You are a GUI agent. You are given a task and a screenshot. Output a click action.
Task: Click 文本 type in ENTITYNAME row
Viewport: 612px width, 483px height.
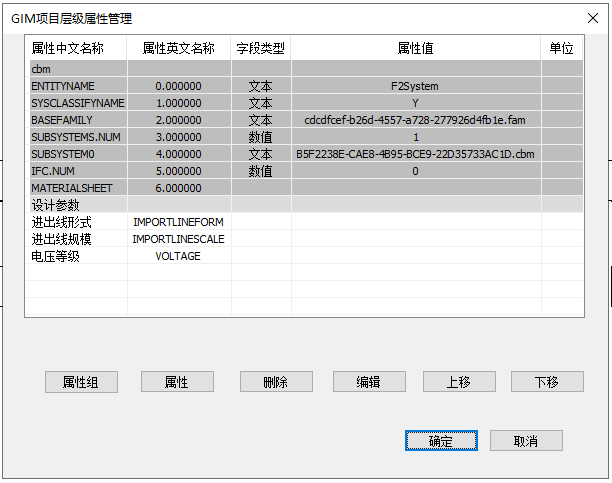coord(261,86)
